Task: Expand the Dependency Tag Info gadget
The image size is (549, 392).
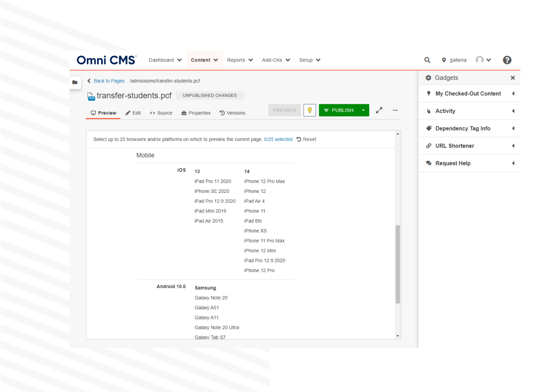Action: (x=469, y=128)
